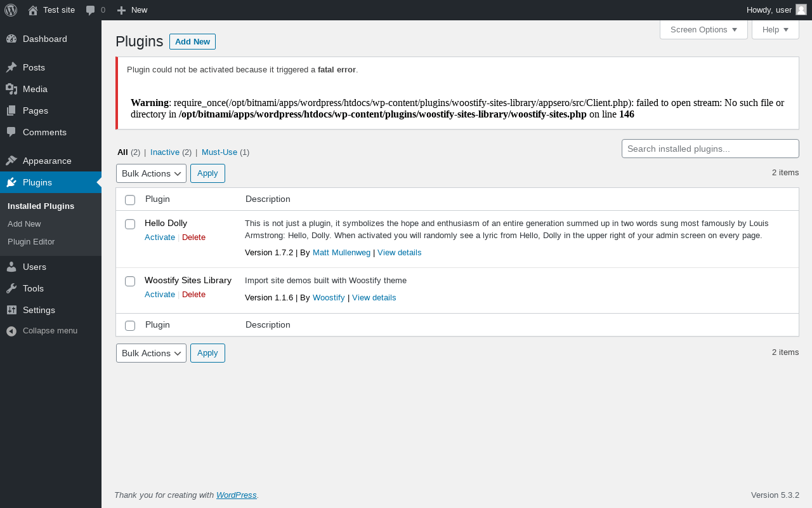Screen dimensions: 812x508
Task: Click the top Apply button
Action: (x=207, y=173)
